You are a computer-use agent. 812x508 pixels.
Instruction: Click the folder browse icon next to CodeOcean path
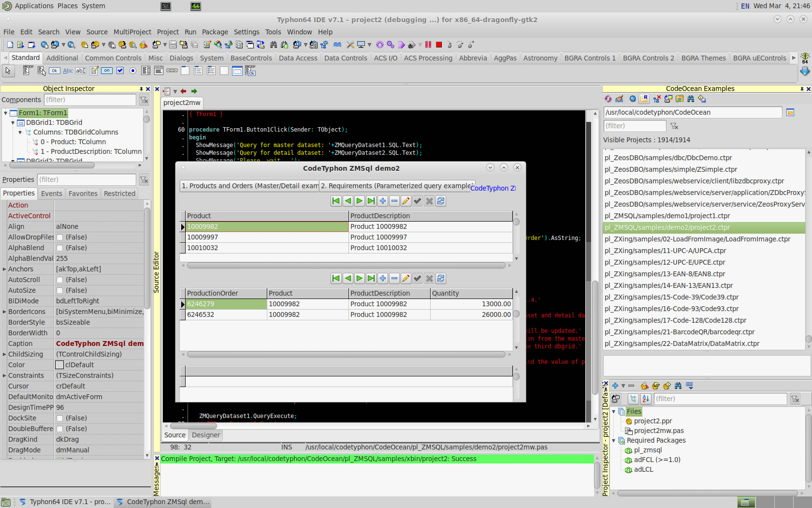pyautogui.click(x=790, y=112)
